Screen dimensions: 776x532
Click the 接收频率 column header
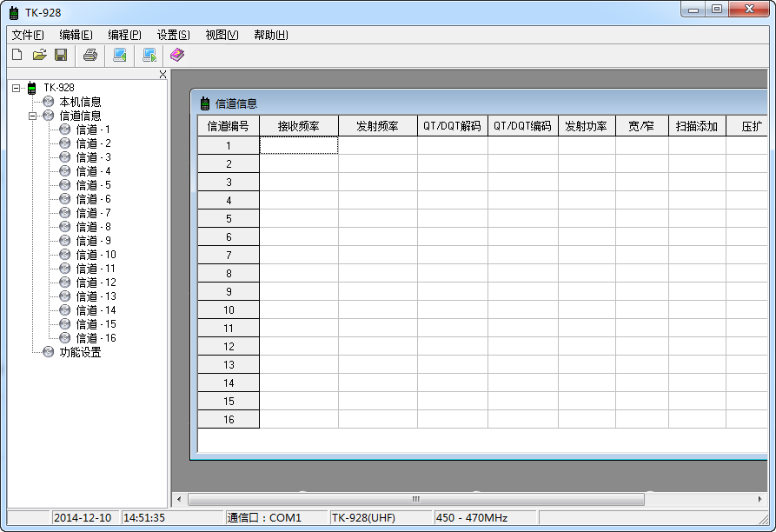click(x=298, y=124)
